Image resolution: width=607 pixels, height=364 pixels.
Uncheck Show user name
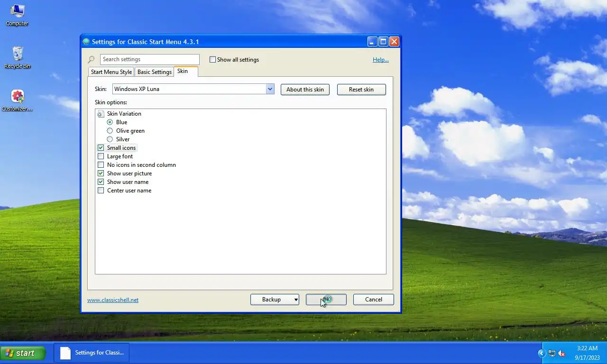pyautogui.click(x=101, y=182)
